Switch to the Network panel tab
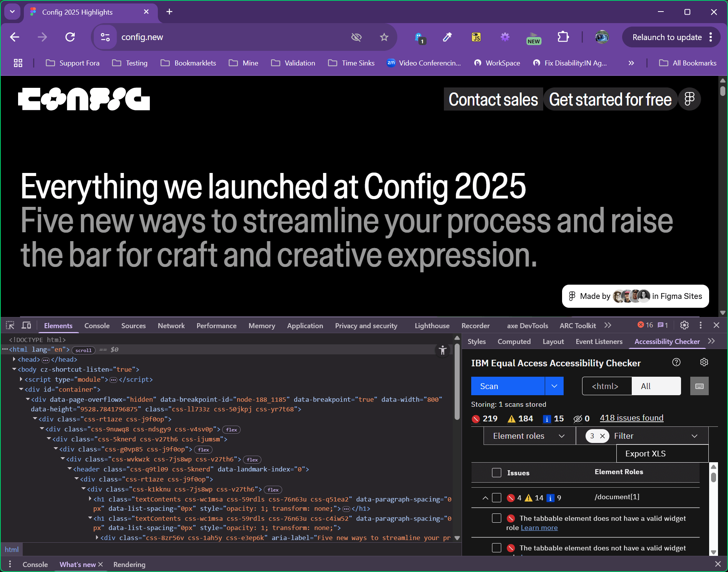 pyautogui.click(x=171, y=325)
